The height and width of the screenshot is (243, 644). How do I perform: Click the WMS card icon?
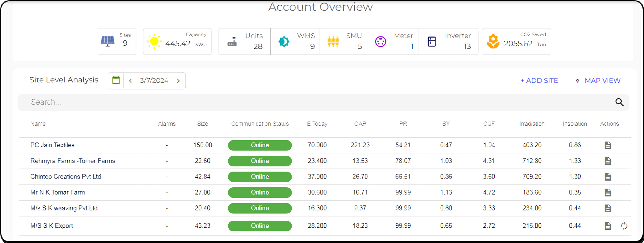pos(284,41)
